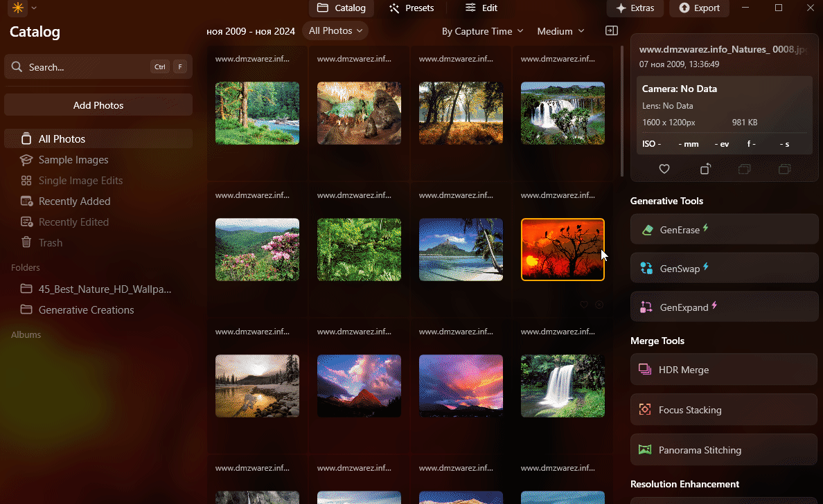
Task: Click the last stacked-squares icon in info panel
Action: tap(784, 169)
